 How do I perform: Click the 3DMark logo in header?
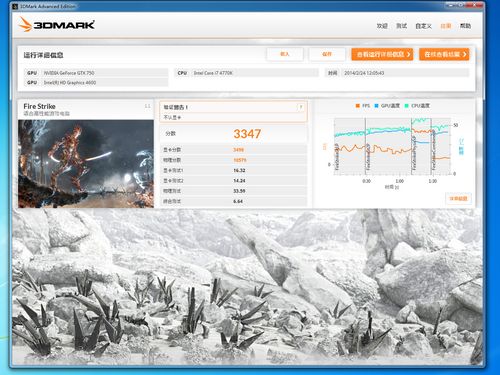click(x=57, y=25)
